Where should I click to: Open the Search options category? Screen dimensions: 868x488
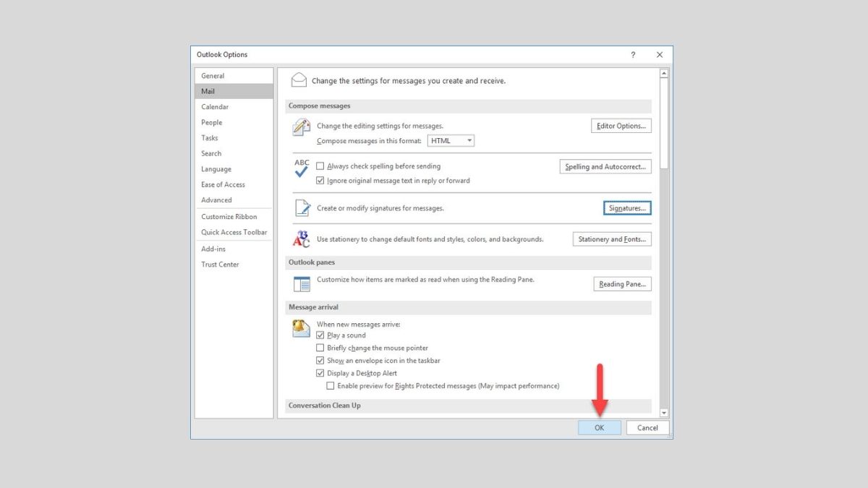(x=234, y=153)
